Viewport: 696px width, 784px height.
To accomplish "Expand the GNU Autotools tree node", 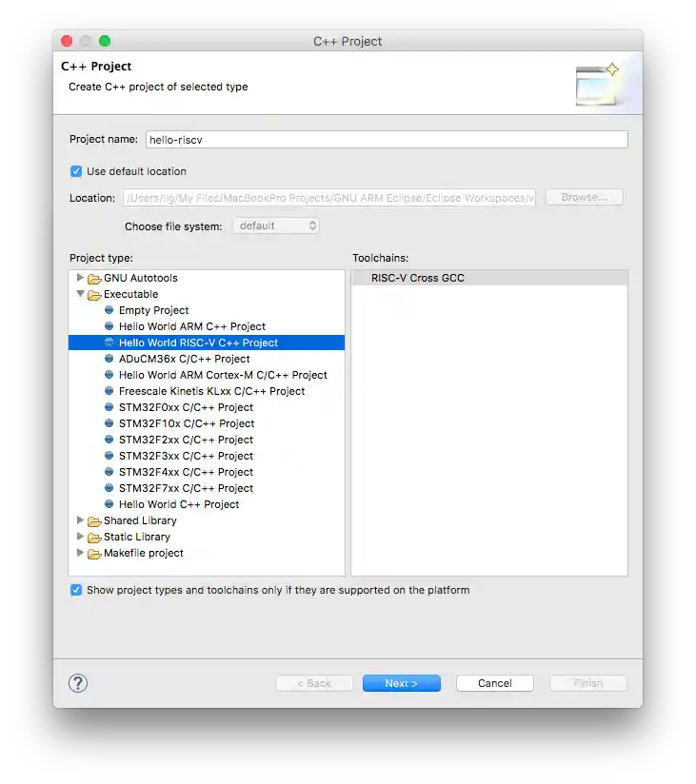I will point(80,278).
